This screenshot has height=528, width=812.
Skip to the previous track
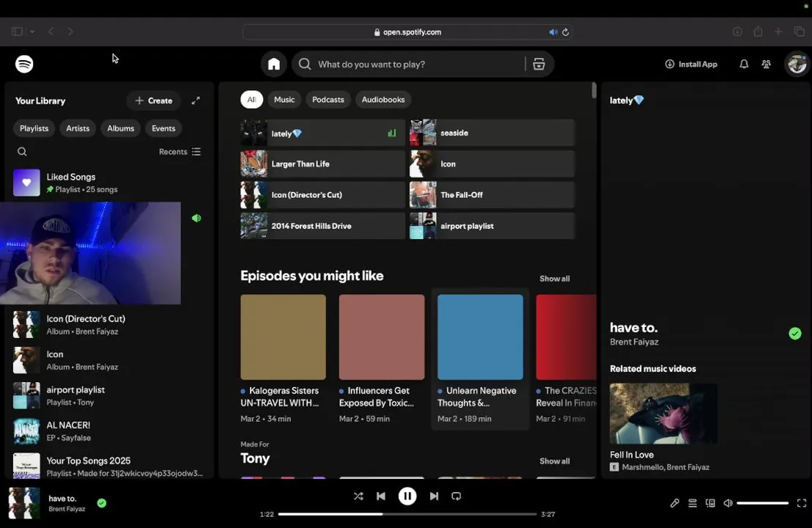(x=381, y=496)
